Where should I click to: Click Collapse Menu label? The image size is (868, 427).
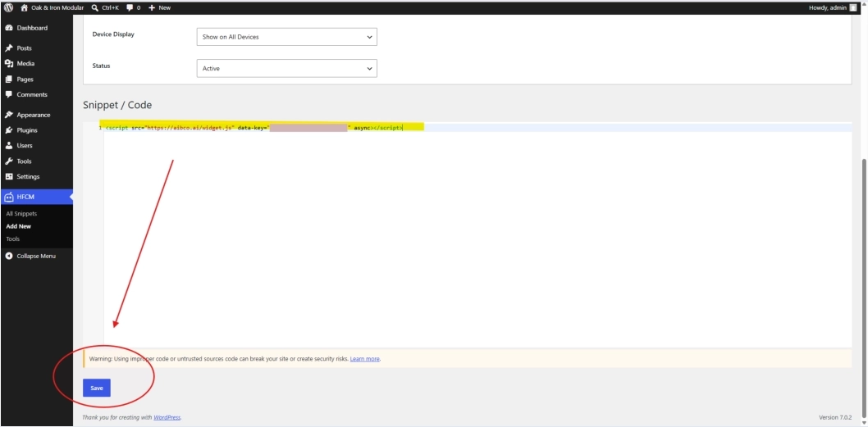(x=36, y=256)
